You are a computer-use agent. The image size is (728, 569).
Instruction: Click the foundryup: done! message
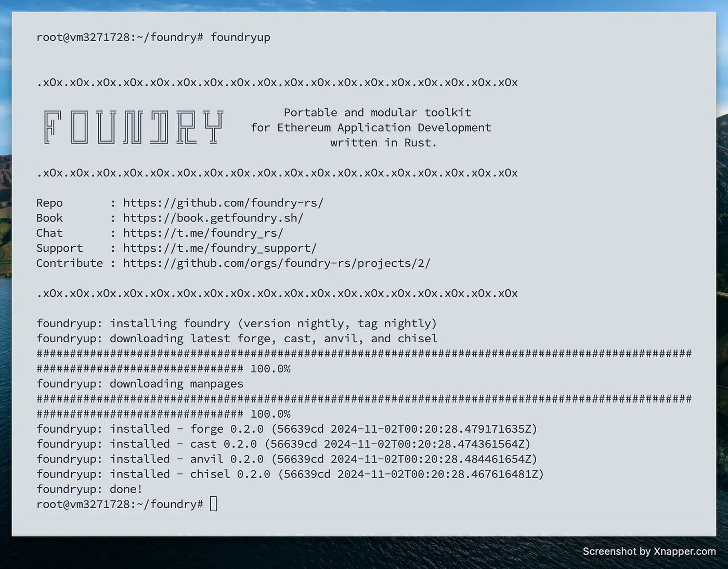click(89, 489)
